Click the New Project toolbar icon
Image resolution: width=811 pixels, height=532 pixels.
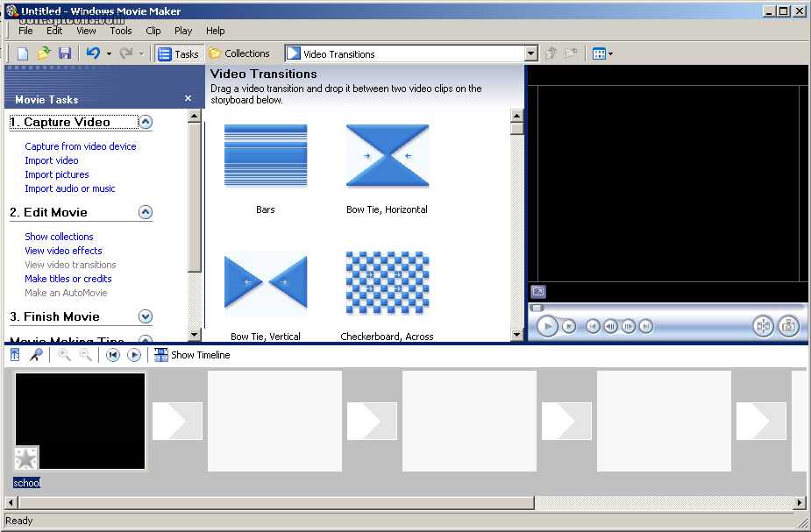[x=23, y=53]
